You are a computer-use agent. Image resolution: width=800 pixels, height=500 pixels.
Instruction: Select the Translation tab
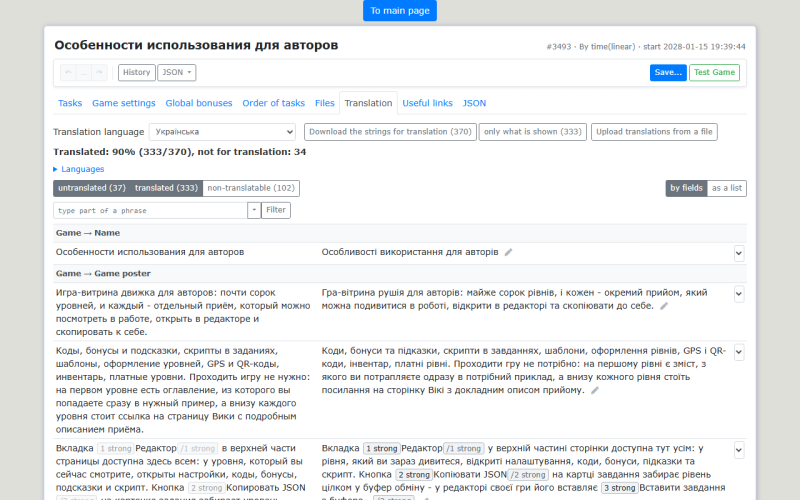click(x=368, y=103)
